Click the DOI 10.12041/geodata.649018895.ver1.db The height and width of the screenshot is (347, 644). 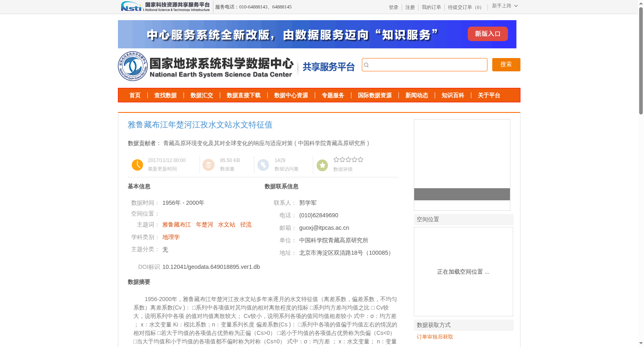point(211,267)
